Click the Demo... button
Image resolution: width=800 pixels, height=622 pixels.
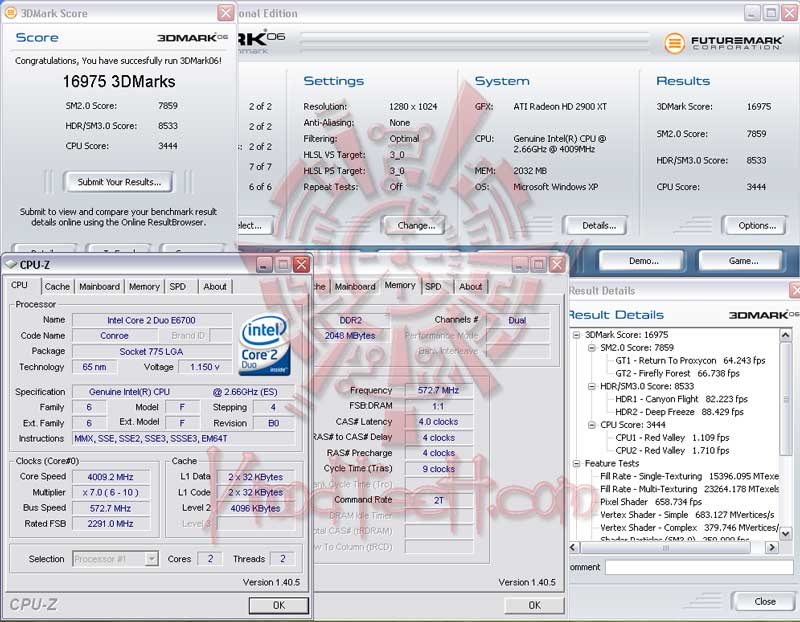click(643, 261)
